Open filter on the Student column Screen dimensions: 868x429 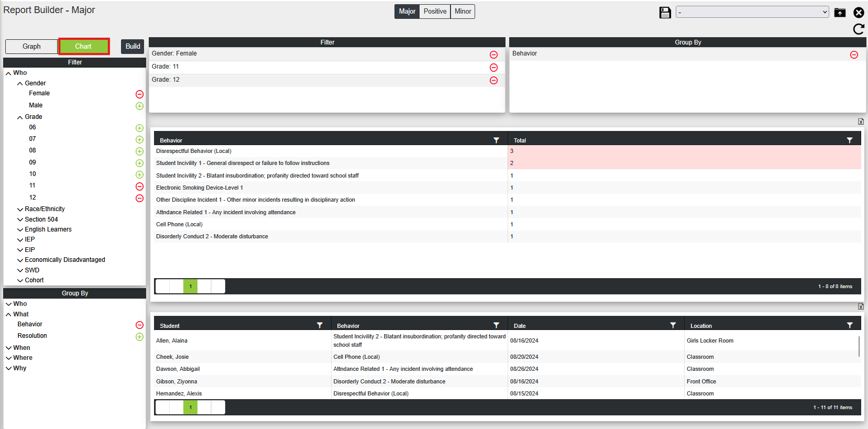[320, 325]
